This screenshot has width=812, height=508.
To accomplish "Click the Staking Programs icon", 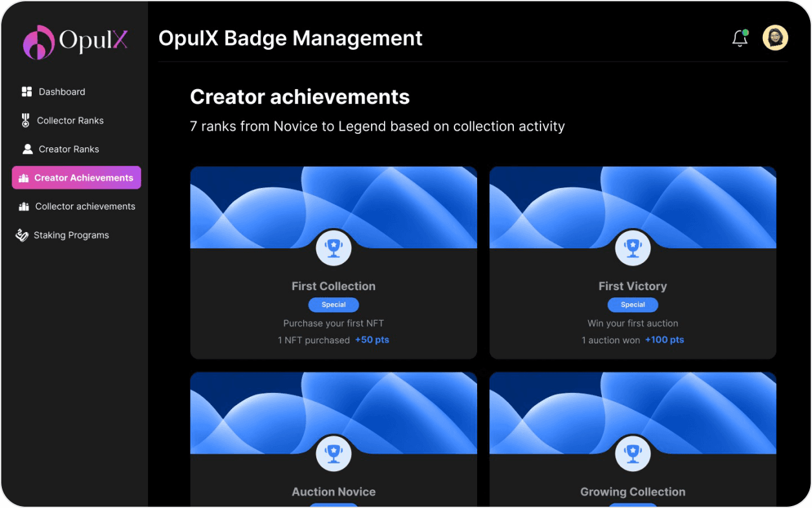I will [22, 235].
